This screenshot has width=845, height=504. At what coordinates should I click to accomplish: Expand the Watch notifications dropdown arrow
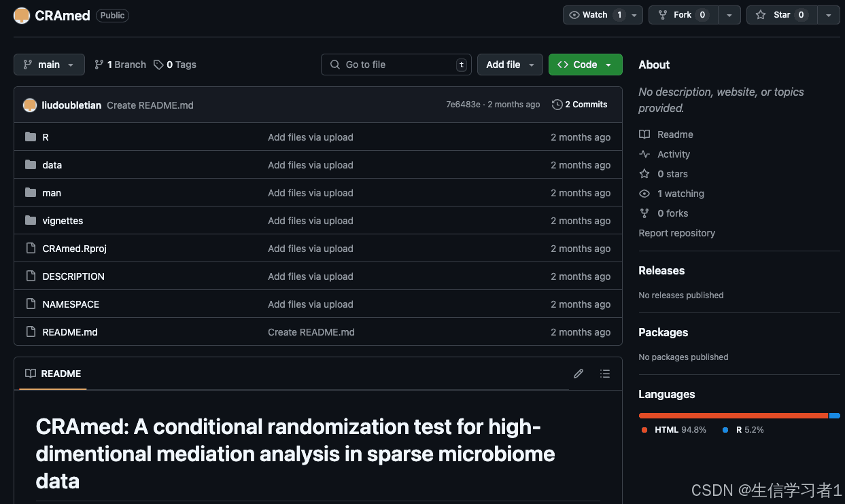(x=634, y=15)
